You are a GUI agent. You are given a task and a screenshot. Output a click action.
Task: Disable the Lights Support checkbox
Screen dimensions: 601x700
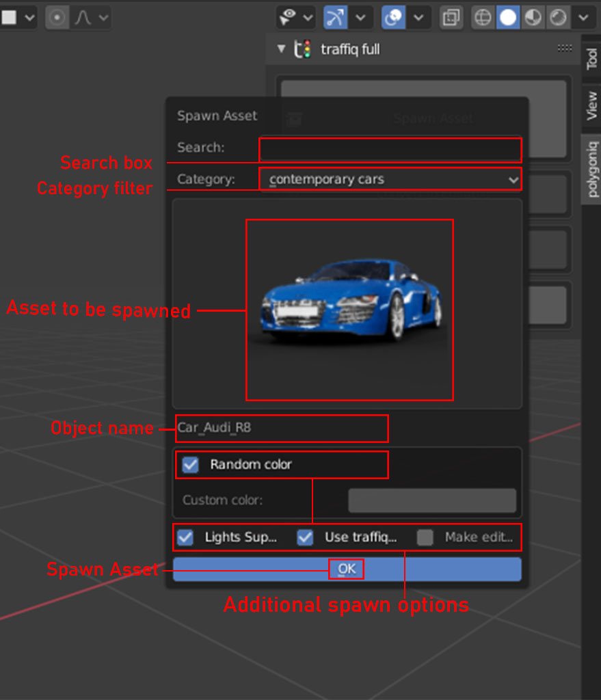(x=185, y=538)
